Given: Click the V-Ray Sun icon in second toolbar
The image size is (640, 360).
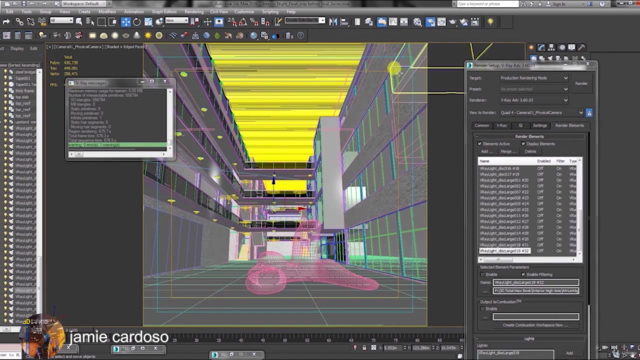Looking at the screenshot, I should tap(148, 36).
